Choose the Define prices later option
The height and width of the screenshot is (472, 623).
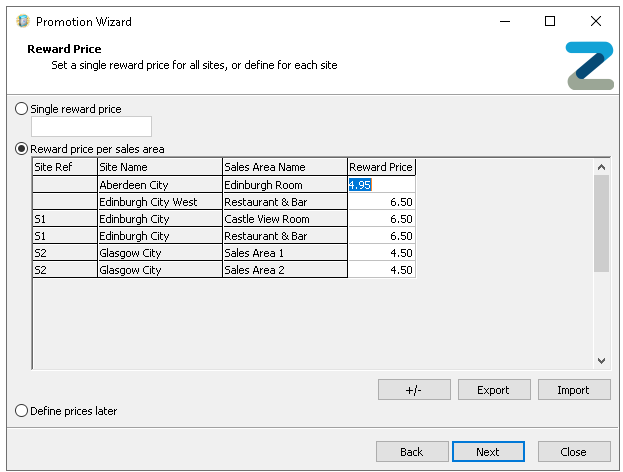tap(22, 410)
